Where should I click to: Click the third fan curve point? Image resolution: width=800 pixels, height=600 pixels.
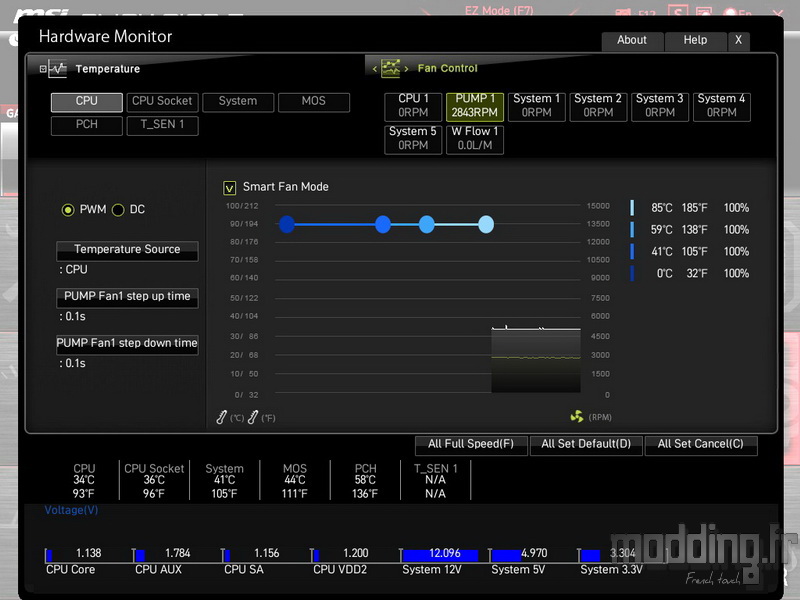(427, 224)
